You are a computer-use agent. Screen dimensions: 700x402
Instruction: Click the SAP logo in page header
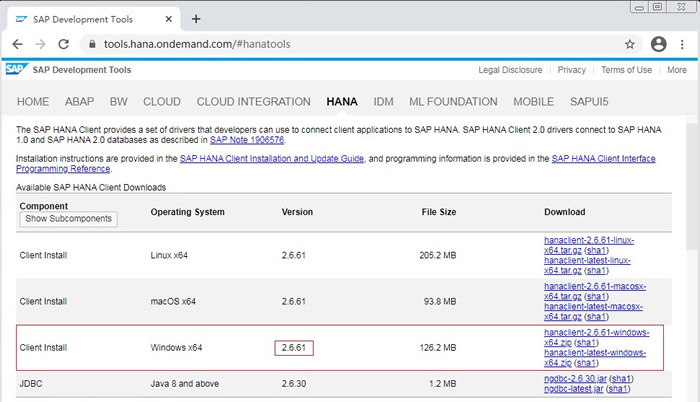point(15,70)
